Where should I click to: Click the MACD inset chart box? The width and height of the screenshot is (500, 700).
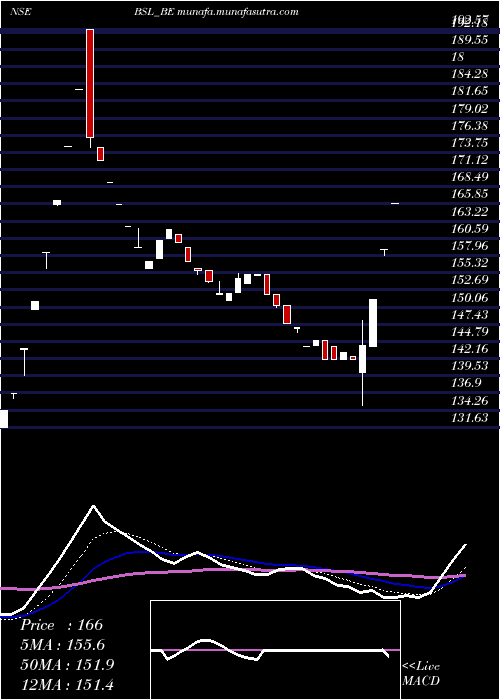[275, 650]
